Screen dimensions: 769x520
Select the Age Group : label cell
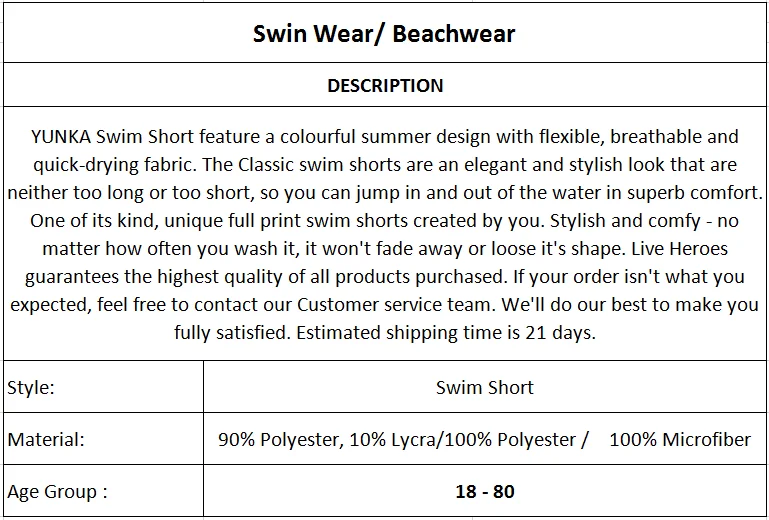click(x=103, y=491)
